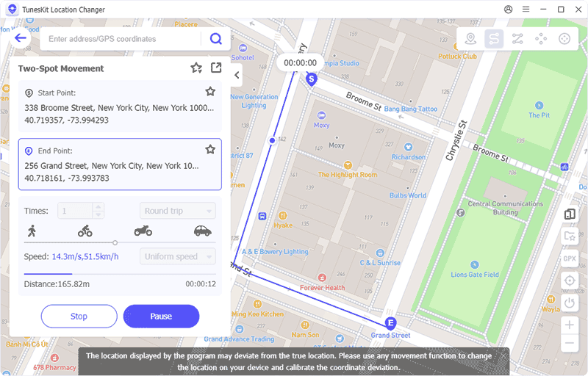588x376 pixels.
Task: Choose bicycle speed icon
Action: click(x=85, y=231)
